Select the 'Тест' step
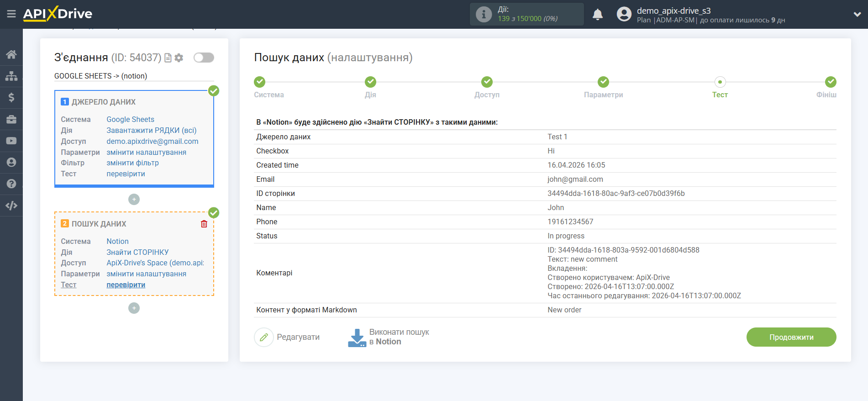 click(720, 82)
